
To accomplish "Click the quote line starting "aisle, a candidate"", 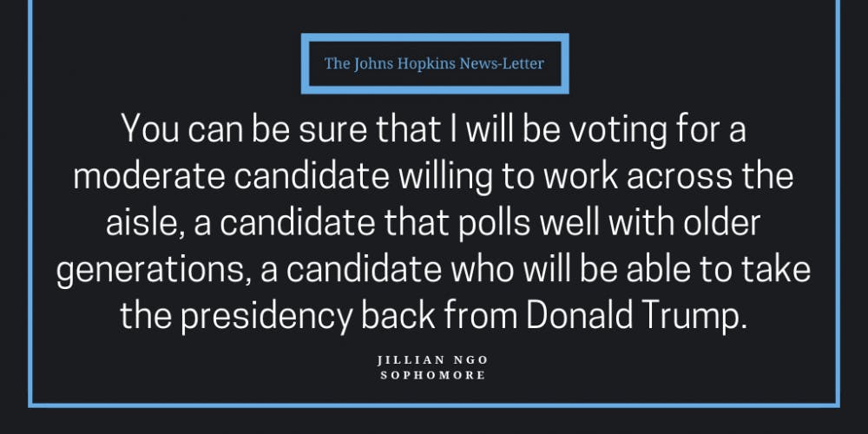I will click(433, 222).
